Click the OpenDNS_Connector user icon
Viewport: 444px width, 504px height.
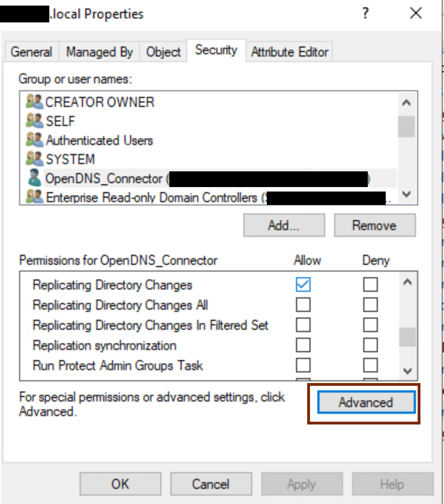(x=34, y=178)
